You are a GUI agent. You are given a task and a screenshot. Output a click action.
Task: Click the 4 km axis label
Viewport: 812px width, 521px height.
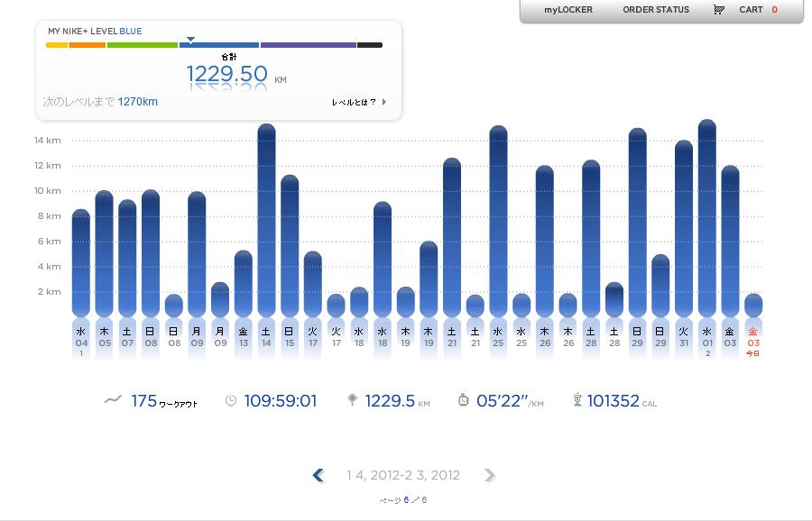coord(50,267)
